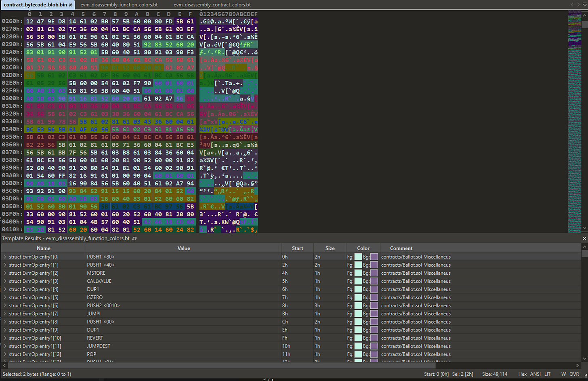
Task: Click Template Results scroll up arrow
Action: pyautogui.click(x=584, y=247)
